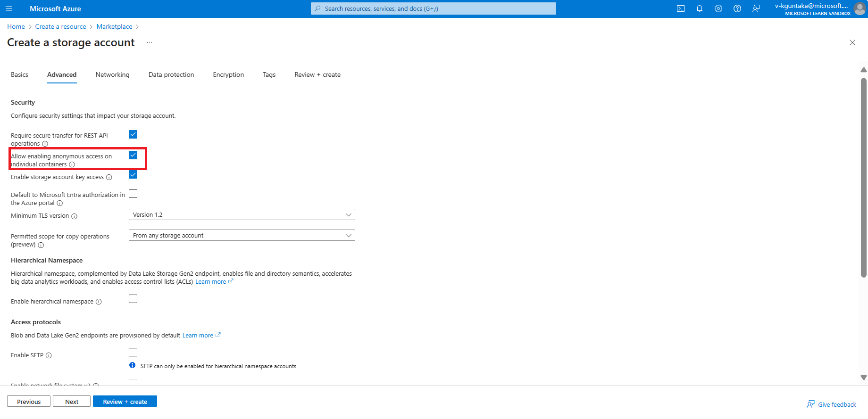Image resolution: width=868 pixels, height=419 pixels.
Task: Show info for anonymous access on containers
Action: [x=72, y=164]
